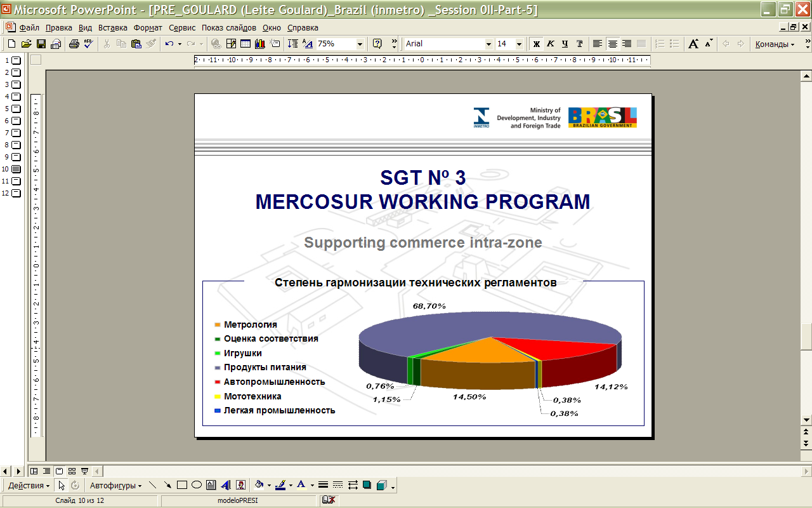Click the line color brush button
Viewport: 812px width, 508px height.
(280, 485)
